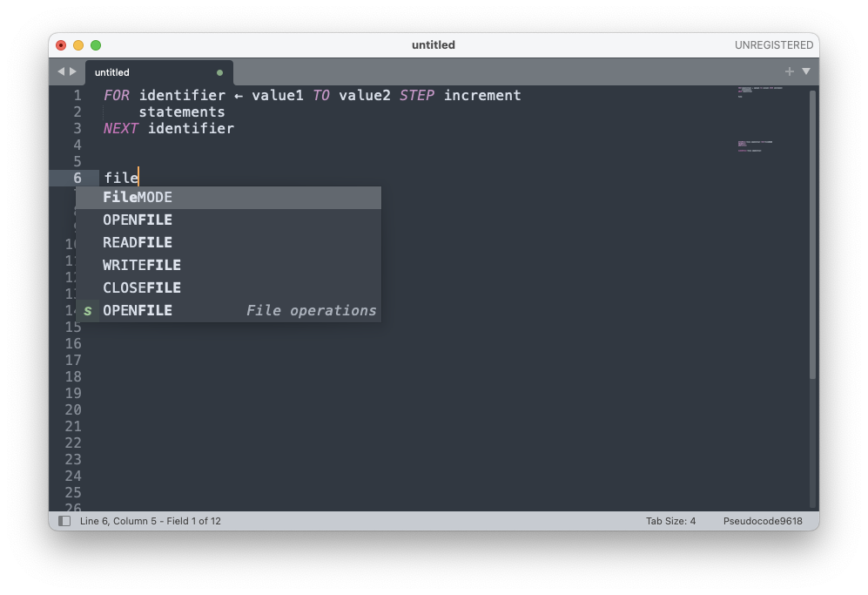
Task: Click the green zoom window button
Action: click(96, 45)
